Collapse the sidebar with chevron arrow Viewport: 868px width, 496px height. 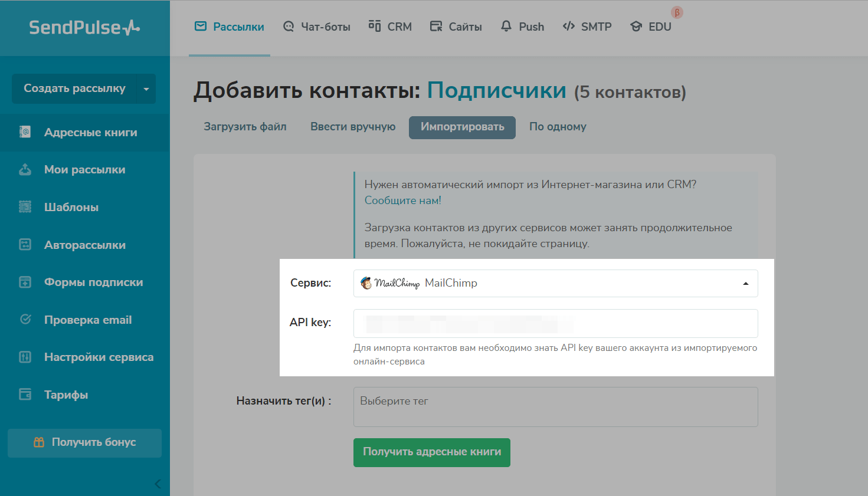tap(158, 484)
